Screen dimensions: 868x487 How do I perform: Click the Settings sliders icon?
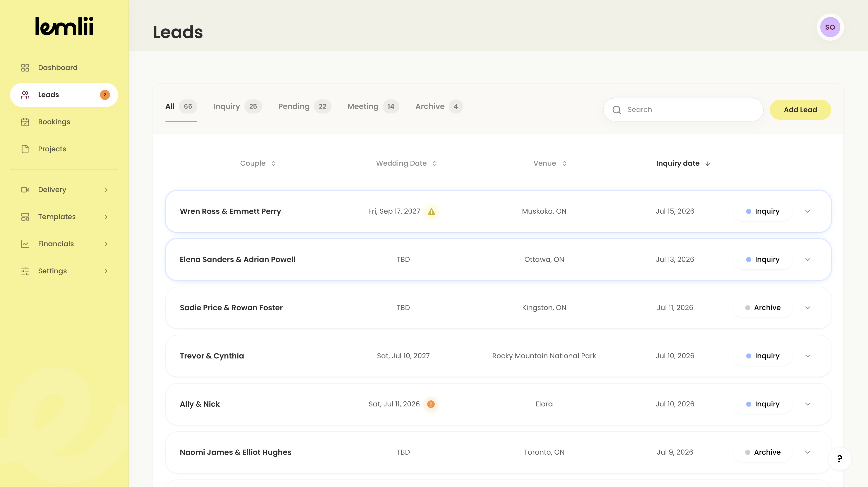coord(25,271)
